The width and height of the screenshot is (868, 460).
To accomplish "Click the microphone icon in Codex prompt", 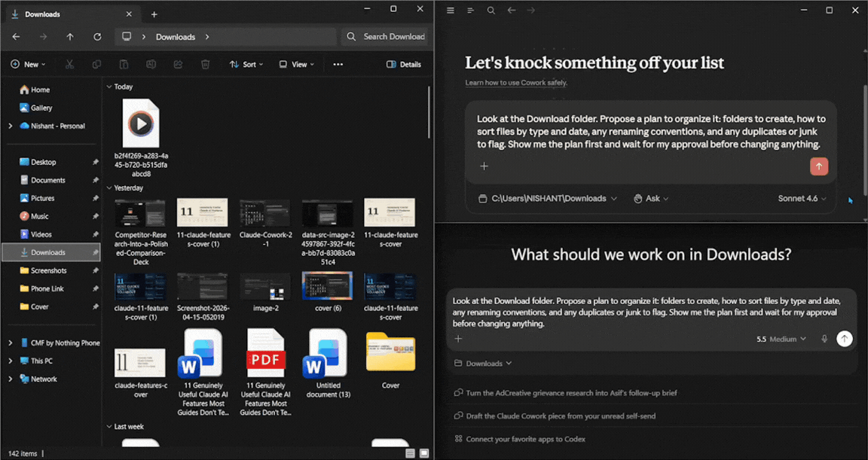I will point(824,339).
